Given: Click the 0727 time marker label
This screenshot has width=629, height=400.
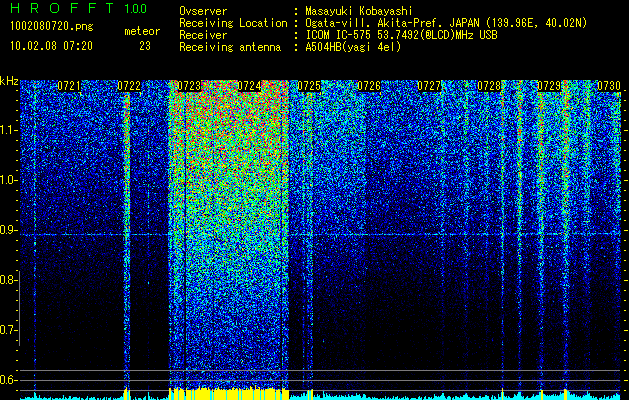Looking at the screenshot, I should (429, 86).
